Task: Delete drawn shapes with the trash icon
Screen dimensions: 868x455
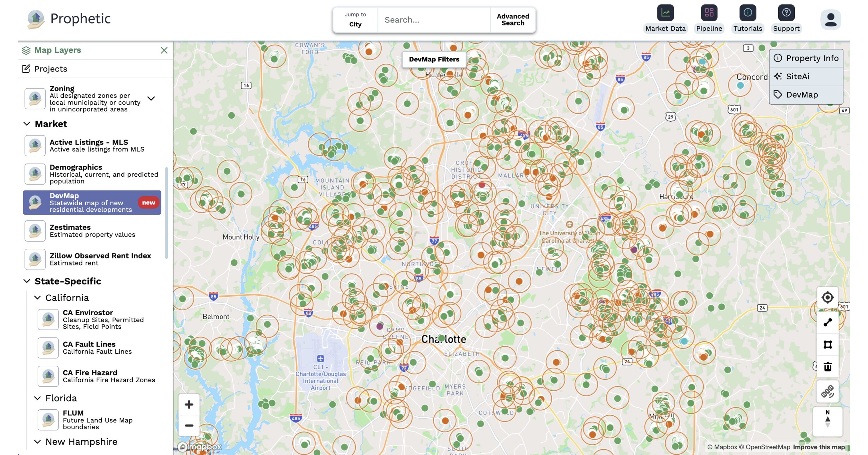Action: 827,367
